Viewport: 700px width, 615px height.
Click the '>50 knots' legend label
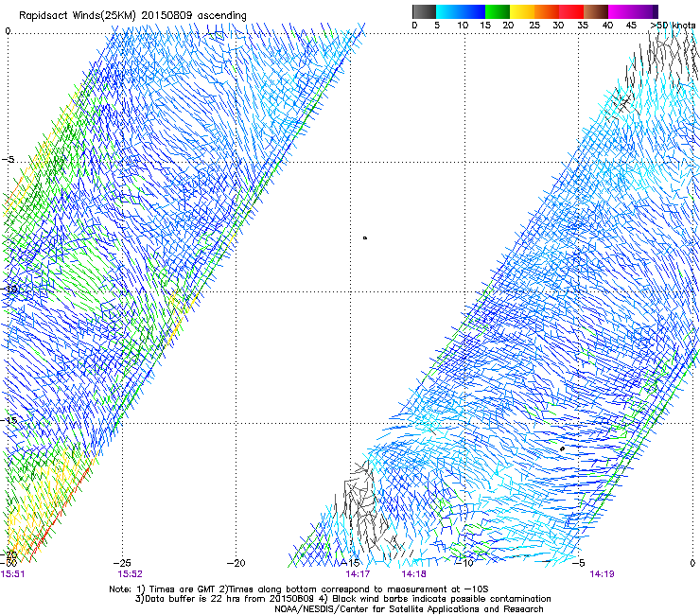pos(674,26)
